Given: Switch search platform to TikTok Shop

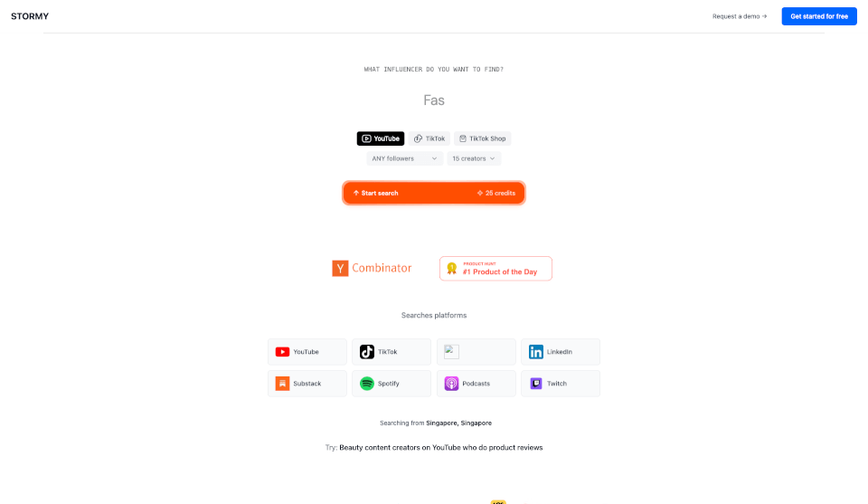Looking at the screenshot, I should [483, 138].
